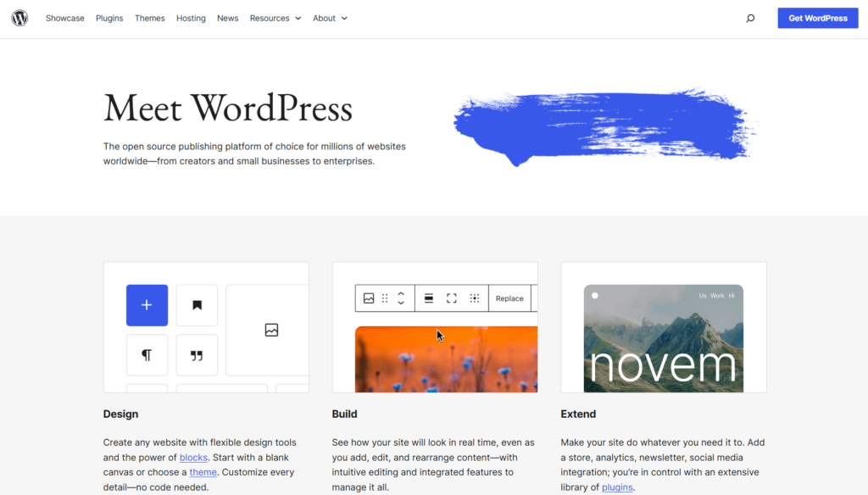The image size is (868, 495).
Task: Click the Design heading
Action: pos(120,414)
